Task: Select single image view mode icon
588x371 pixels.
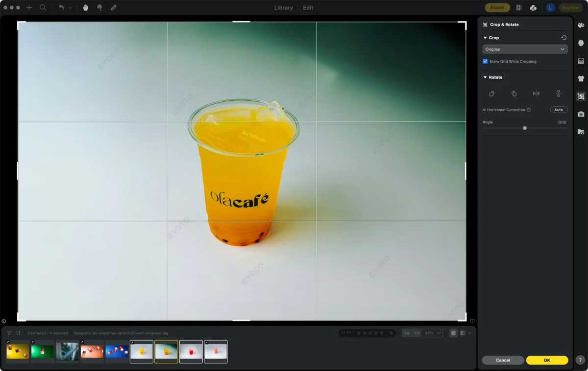Action: pyautogui.click(x=453, y=333)
